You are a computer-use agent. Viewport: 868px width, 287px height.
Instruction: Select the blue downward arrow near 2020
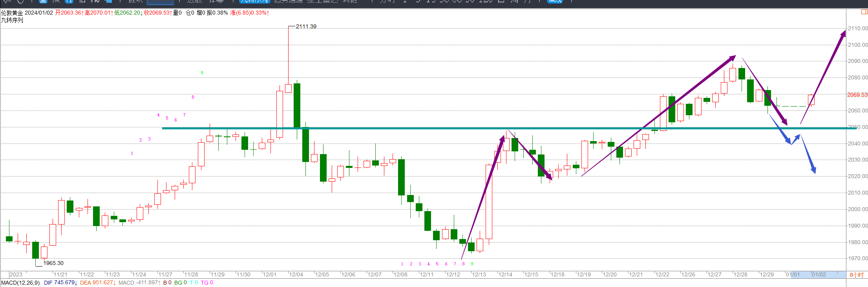click(x=809, y=155)
